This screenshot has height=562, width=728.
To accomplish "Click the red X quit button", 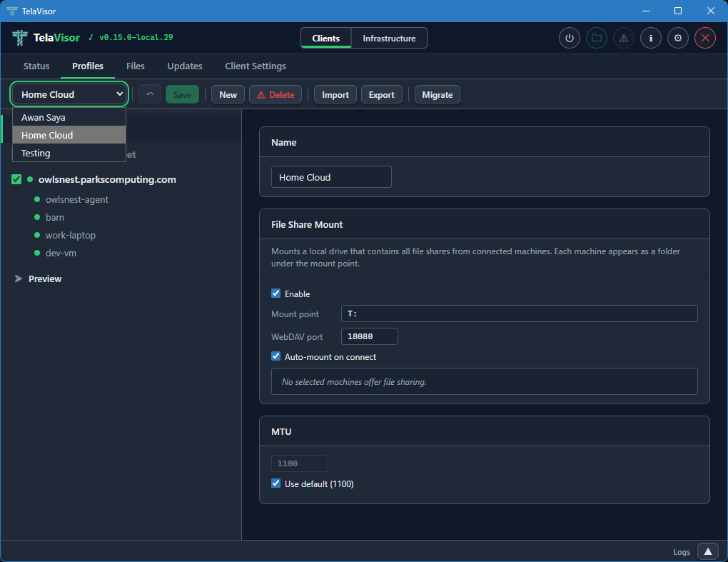I will [x=705, y=38].
